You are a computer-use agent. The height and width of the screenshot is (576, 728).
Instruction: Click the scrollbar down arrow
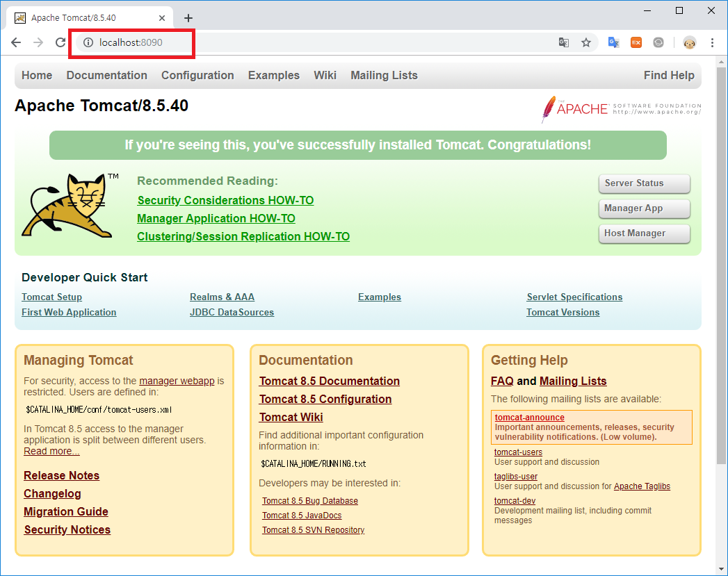pyautogui.click(x=721, y=569)
